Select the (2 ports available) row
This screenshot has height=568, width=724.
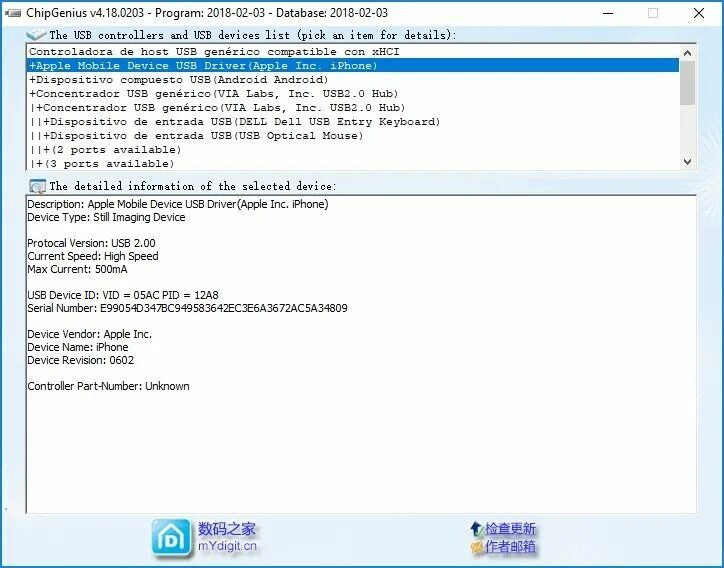click(x=353, y=150)
